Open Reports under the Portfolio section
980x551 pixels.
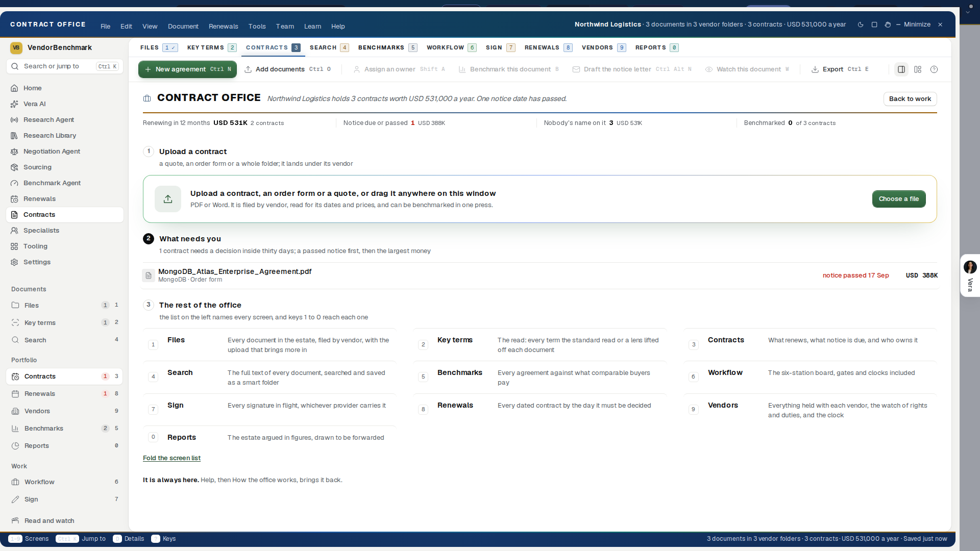(x=64, y=445)
